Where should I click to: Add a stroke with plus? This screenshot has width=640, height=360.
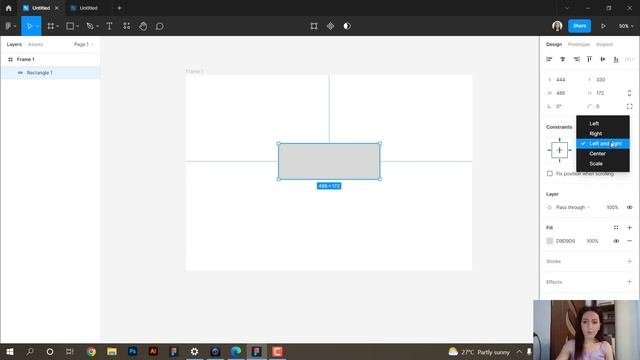(x=629, y=261)
